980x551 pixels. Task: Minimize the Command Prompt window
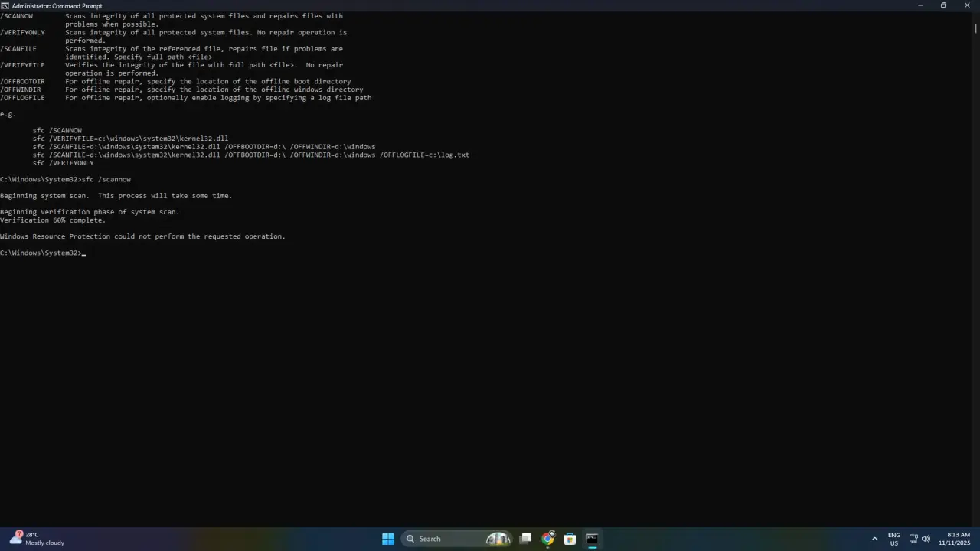point(920,5)
